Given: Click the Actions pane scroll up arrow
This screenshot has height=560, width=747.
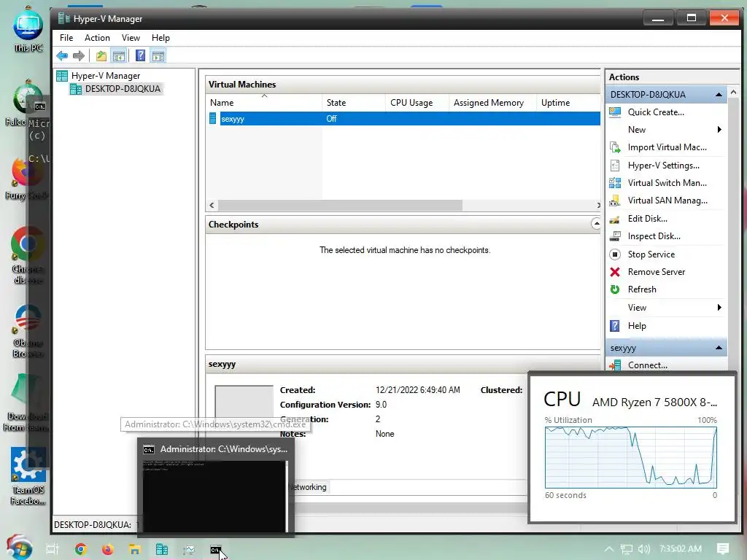Looking at the screenshot, I should (x=734, y=92).
